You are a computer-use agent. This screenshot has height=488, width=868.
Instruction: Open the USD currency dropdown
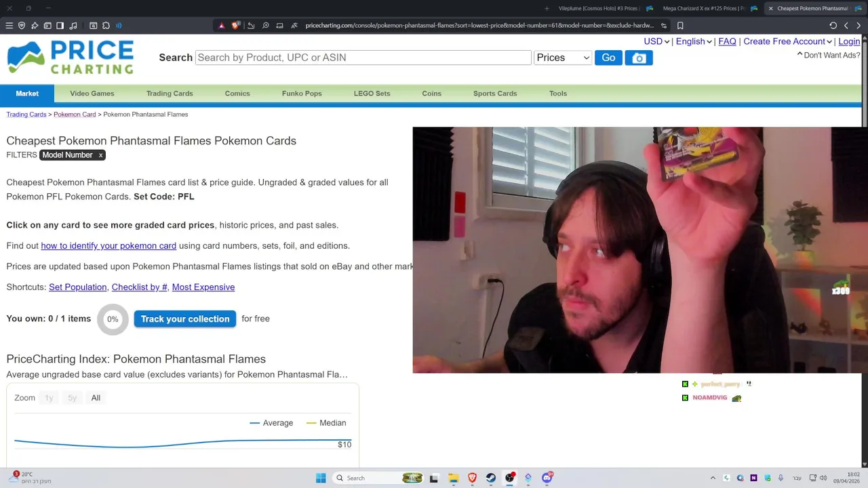point(656,41)
